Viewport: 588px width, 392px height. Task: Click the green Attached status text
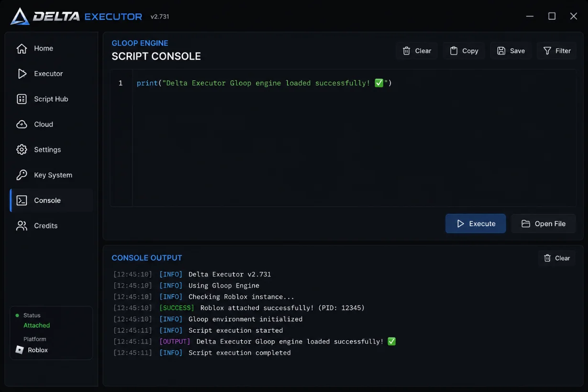[37, 325]
